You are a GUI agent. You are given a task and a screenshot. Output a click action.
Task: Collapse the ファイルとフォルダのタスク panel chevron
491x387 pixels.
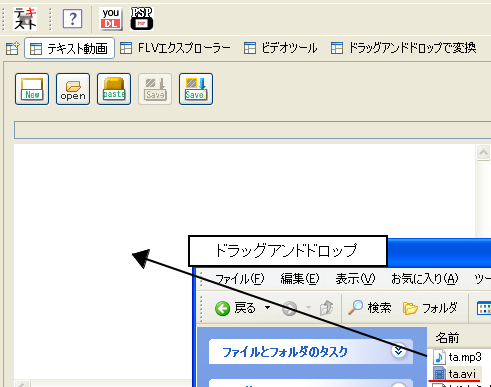398,351
